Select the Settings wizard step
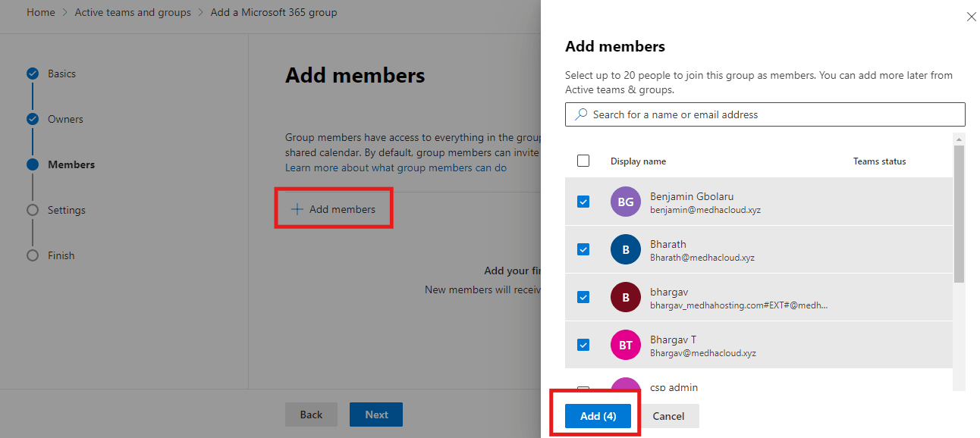The width and height of the screenshot is (980, 438). [67, 210]
